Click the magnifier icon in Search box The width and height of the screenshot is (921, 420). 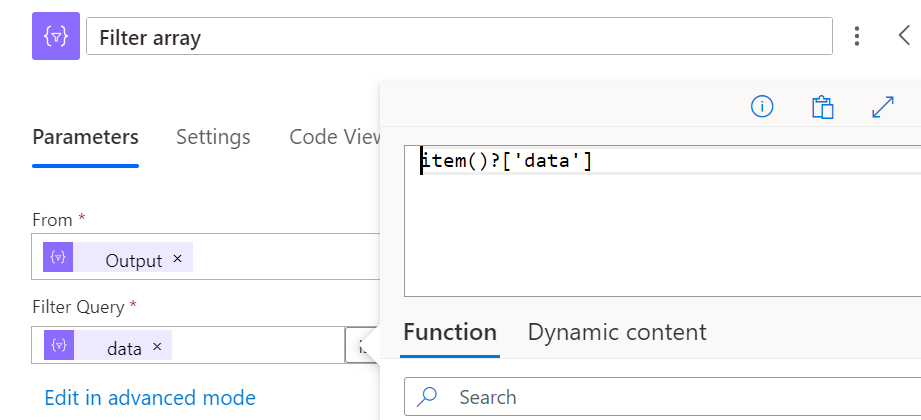pos(428,397)
